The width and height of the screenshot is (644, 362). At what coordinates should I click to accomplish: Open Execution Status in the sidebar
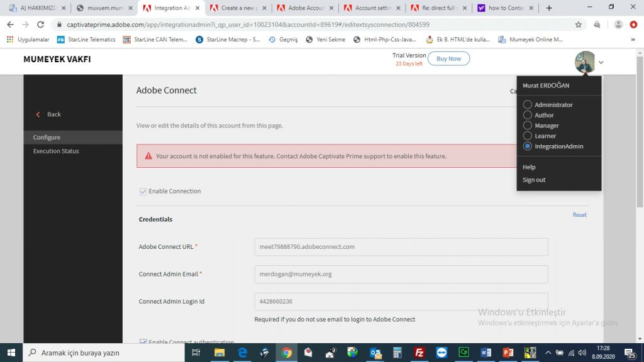[x=57, y=151]
